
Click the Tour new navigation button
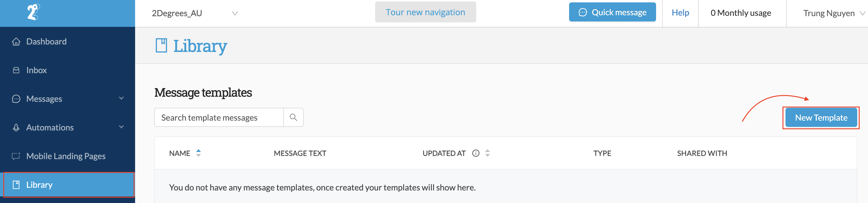tap(426, 12)
